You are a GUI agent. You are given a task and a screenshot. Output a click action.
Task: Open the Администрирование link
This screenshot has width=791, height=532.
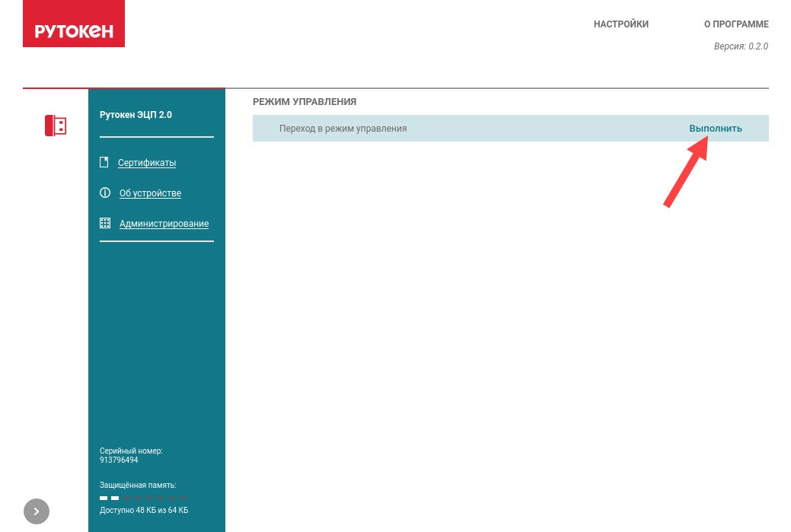click(164, 224)
